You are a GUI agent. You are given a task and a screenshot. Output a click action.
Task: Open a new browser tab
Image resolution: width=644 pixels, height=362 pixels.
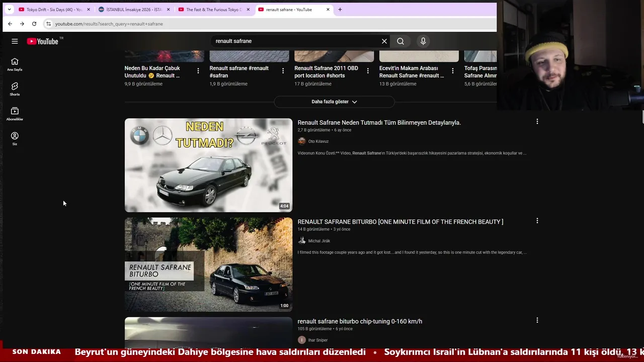tap(340, 10)
